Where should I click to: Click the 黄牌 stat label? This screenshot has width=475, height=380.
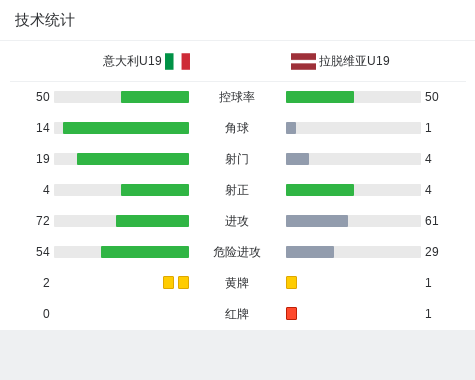click(x=237, y=283)
